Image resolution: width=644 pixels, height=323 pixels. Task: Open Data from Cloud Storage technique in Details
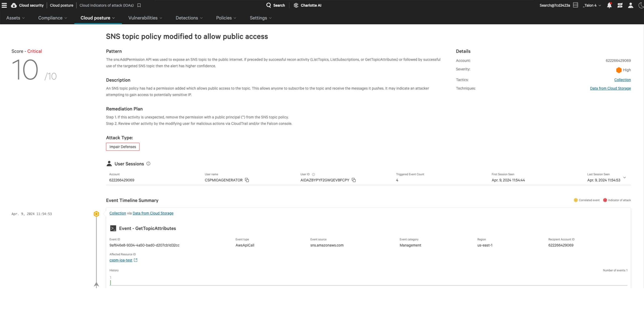tap(610, 88)
